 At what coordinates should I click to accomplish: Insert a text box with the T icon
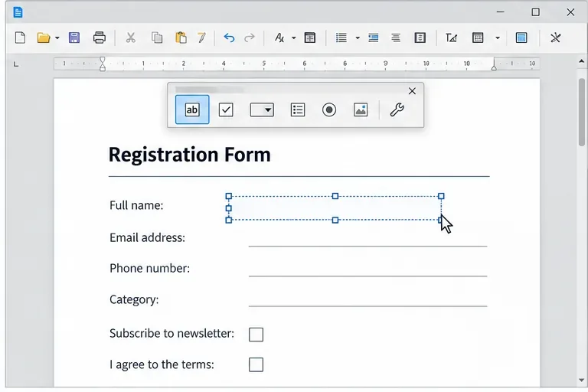click(451, 38)
